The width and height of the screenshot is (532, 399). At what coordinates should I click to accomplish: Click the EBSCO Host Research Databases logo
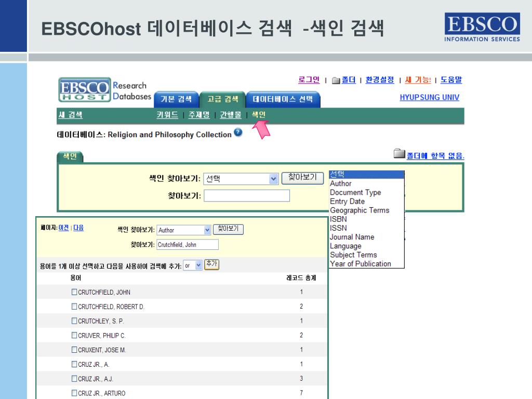(x=105, y=89)
